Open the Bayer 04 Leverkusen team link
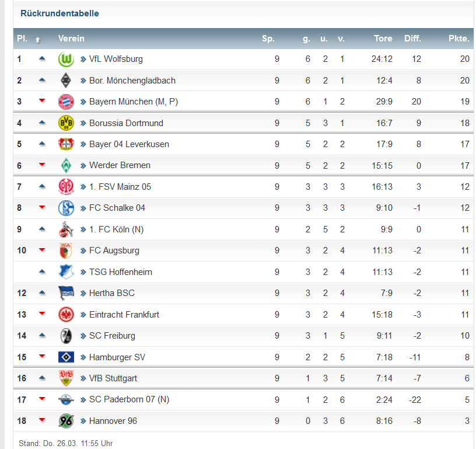Screen dimensions: 476x449 pos(129,144)
